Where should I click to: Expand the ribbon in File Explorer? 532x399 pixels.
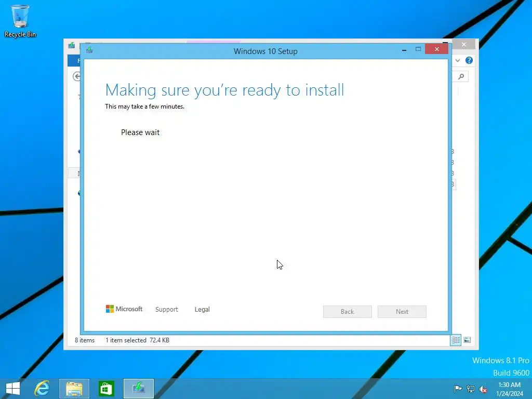click(458, 60)
